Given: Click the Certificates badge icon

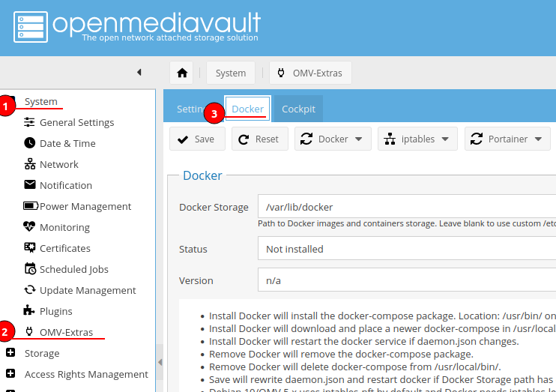Looking at the screenshot, I should tap(30, 247).
